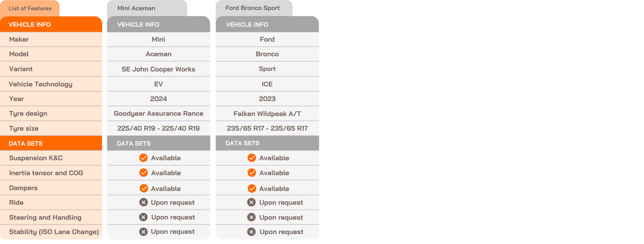Click Mini Aceman DATA SETS grey header
Image resolution: width=644 pixels, height=244 pixels.
(x=158, y=143)
